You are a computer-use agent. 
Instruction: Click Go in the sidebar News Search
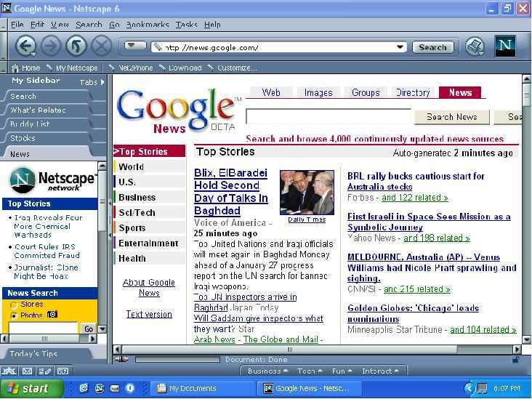pyautogui.click(x=89, y=329)
